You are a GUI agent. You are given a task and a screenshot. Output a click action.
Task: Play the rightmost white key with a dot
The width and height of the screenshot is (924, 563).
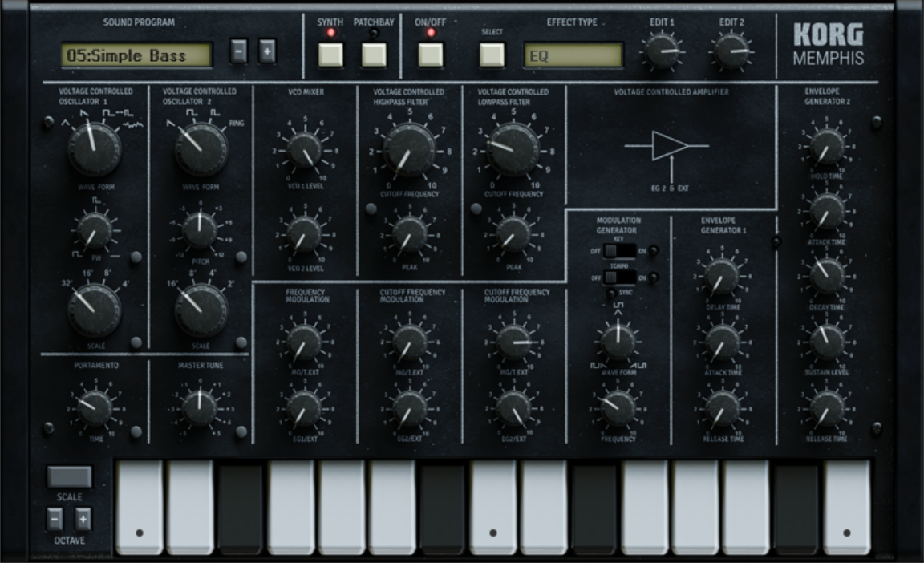point(847,507)
